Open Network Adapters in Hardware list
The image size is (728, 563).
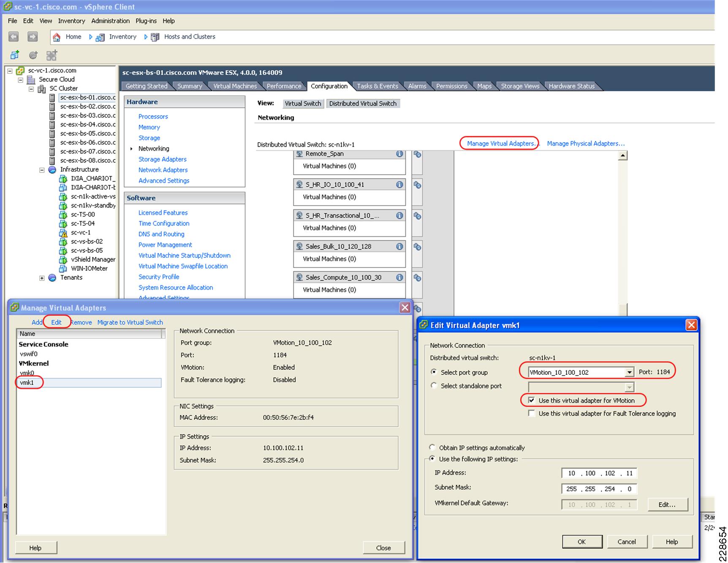(x=163, y=170)
